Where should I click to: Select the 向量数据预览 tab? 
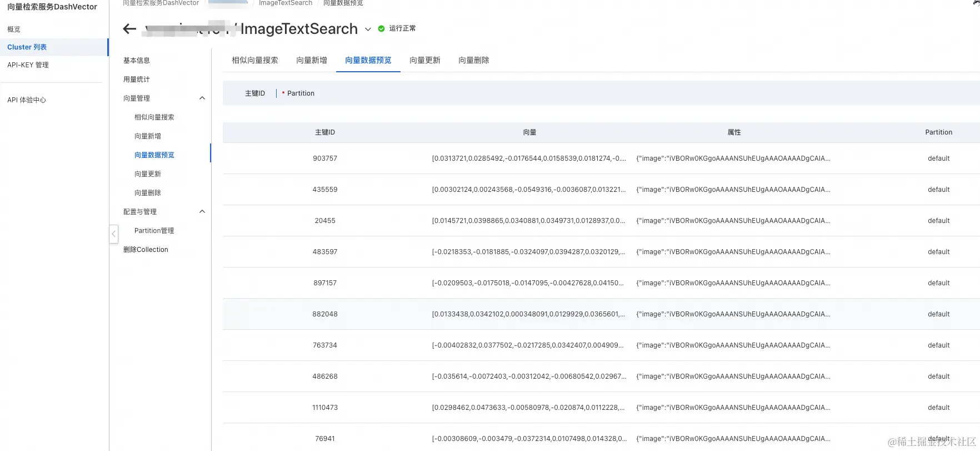point(368,60)
